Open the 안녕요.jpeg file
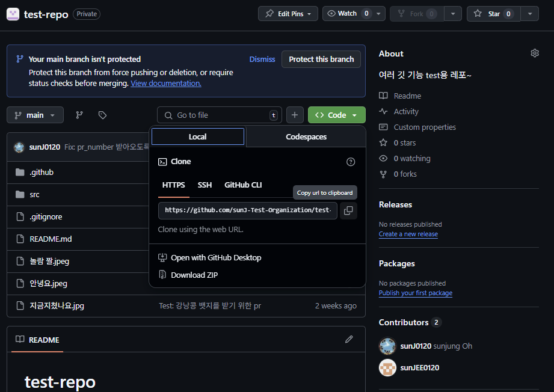554x392 pixels. [x=48, y=284]
